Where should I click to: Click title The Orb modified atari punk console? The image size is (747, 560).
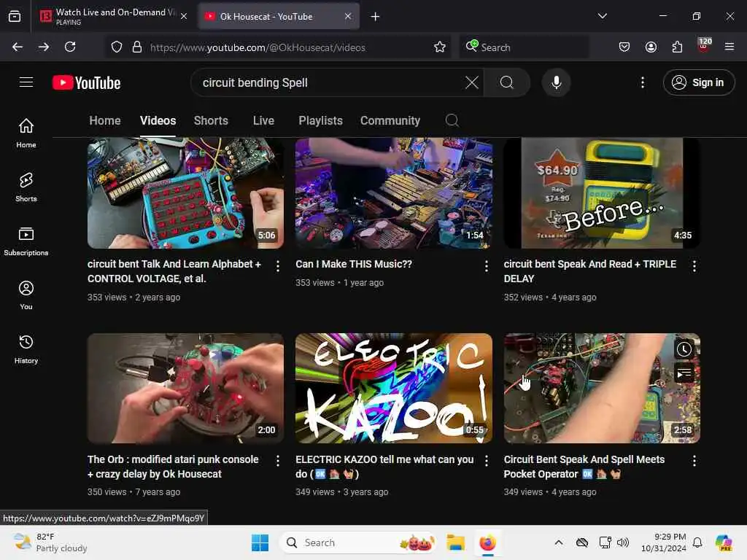point(173,467)
